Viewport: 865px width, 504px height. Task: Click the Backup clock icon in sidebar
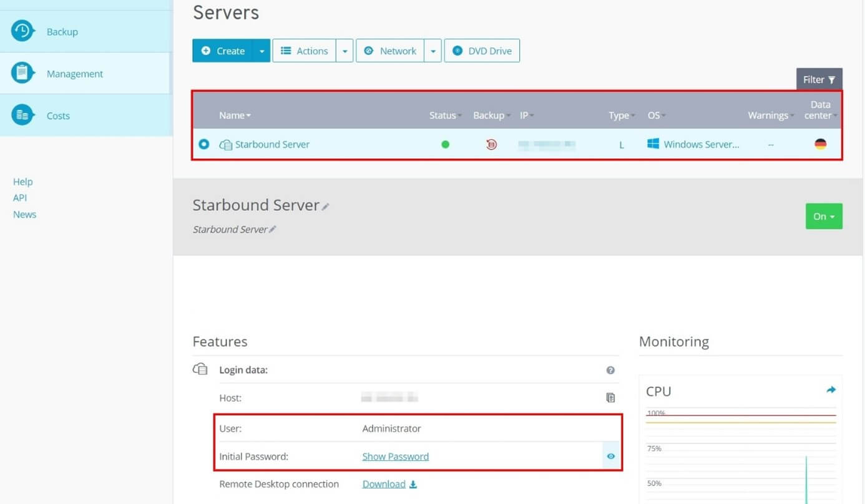click(22, 31)
